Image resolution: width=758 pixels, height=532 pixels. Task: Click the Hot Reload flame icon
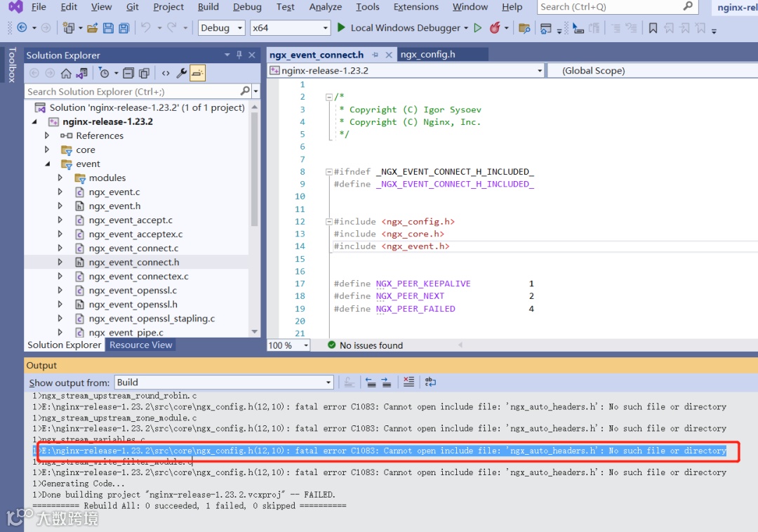point(495,27)
